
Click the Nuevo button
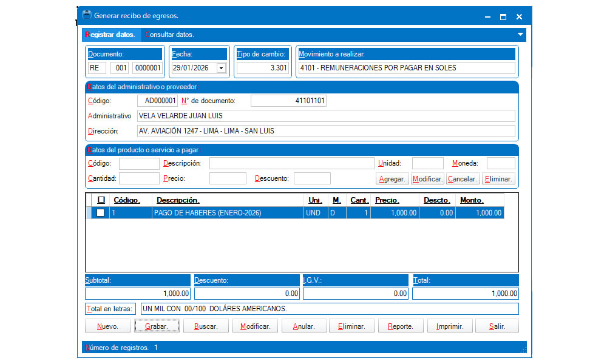coord(107,326)
